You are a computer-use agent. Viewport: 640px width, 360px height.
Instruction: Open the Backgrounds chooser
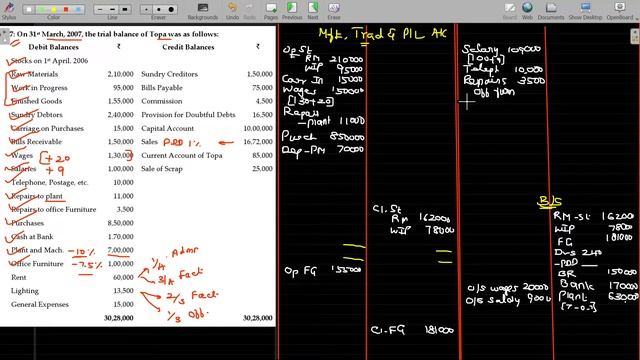pyautogui.click(x=203, y=11)
